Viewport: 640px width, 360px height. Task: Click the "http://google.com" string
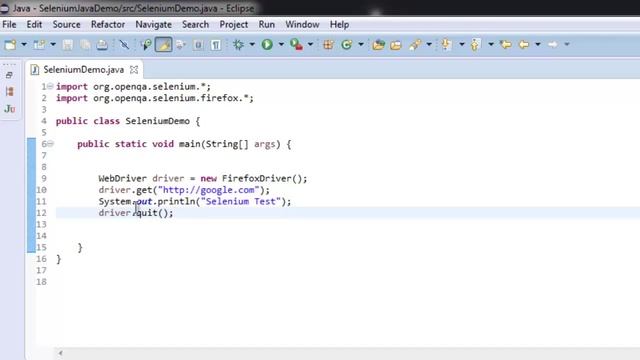click(x=209, y=190)
